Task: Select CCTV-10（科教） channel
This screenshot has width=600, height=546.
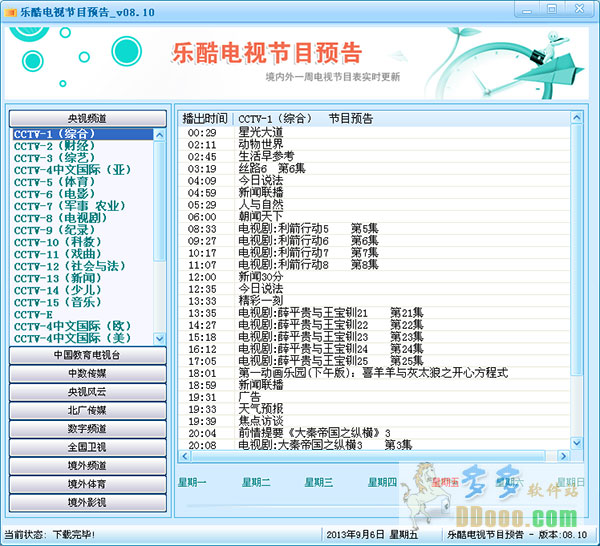Action: (x=83, y=243)
